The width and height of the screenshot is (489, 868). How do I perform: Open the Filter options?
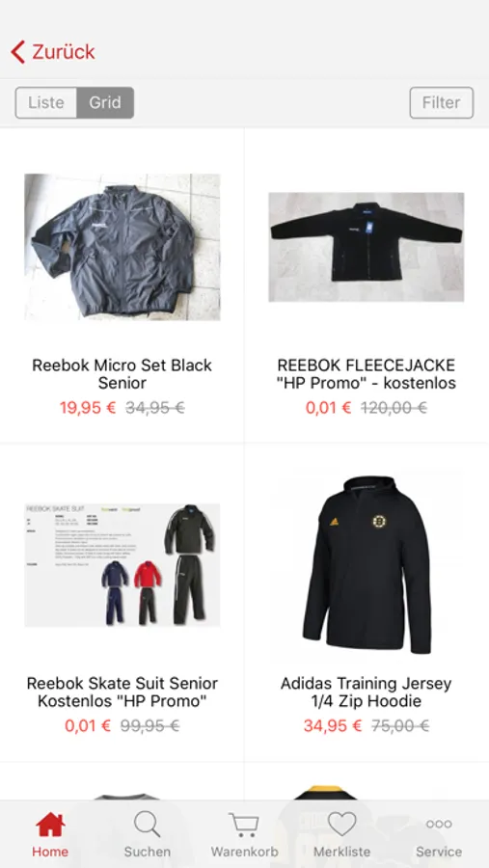442,102
